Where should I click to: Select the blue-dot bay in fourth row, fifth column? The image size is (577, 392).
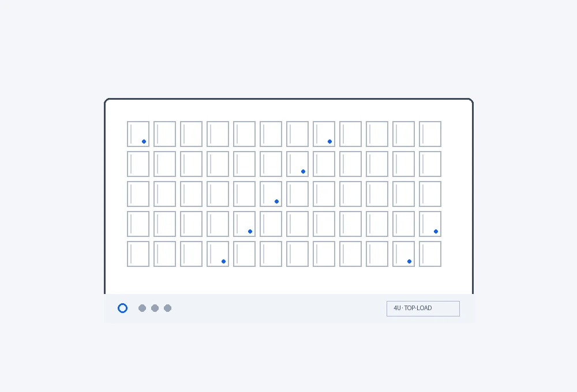[x=244, y=224]
